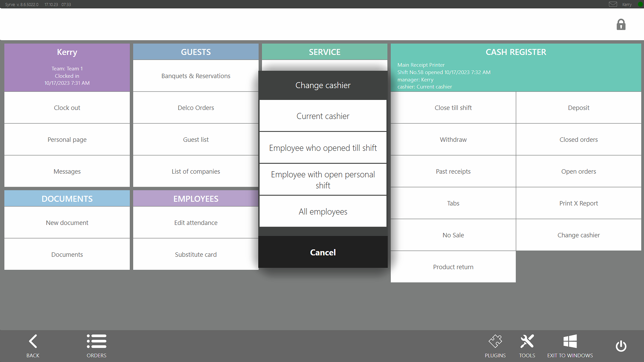Screen dimensions: 644x362
Task: Click Print X Report
Action: tap(579, 203)
